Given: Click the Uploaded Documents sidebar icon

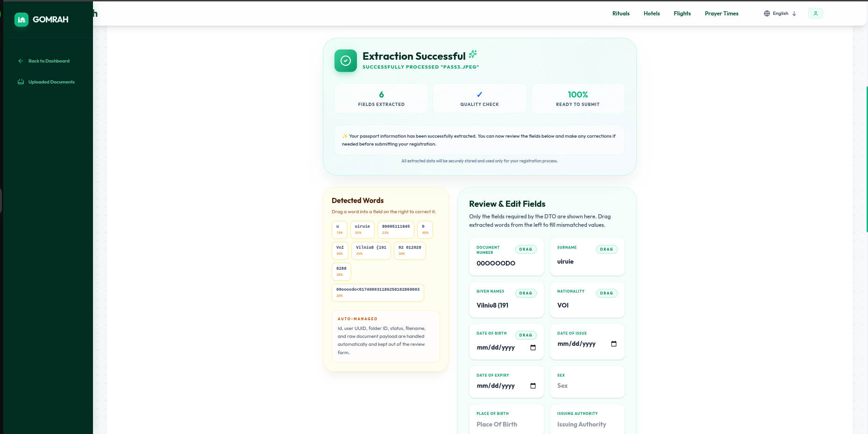Looking at the screenshot, I should tap(21, 82).
